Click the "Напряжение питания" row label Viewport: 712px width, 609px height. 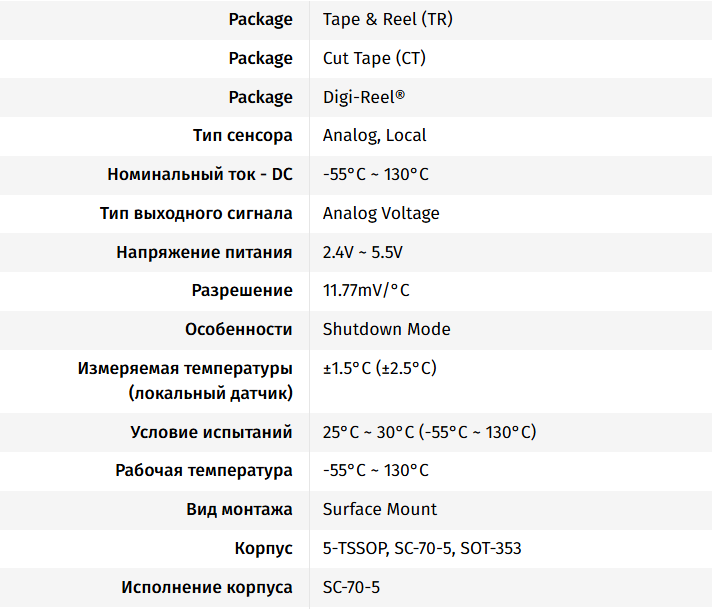coord(204,252)
